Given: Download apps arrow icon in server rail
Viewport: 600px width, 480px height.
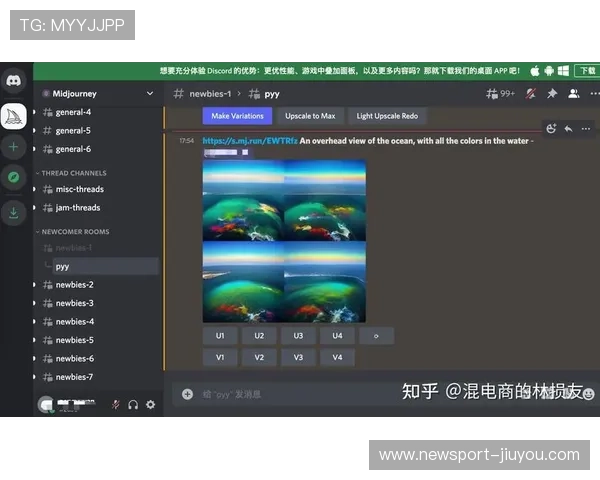Looking at the screenshot, I should point(14,212).
